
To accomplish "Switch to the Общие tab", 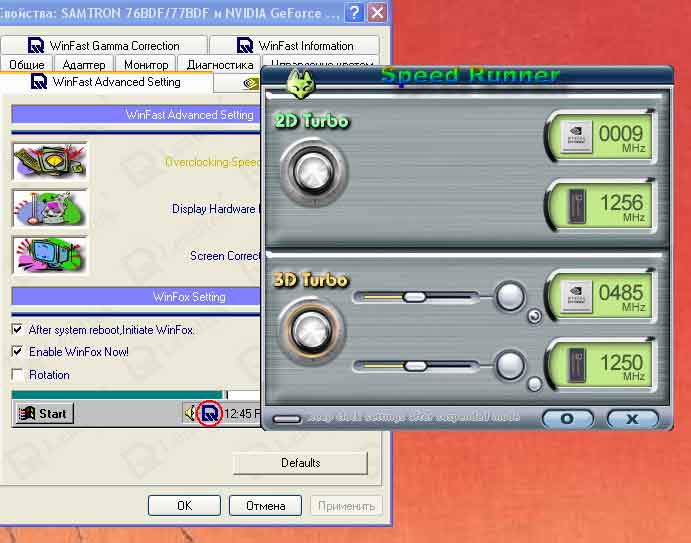I will pos(26,64).
